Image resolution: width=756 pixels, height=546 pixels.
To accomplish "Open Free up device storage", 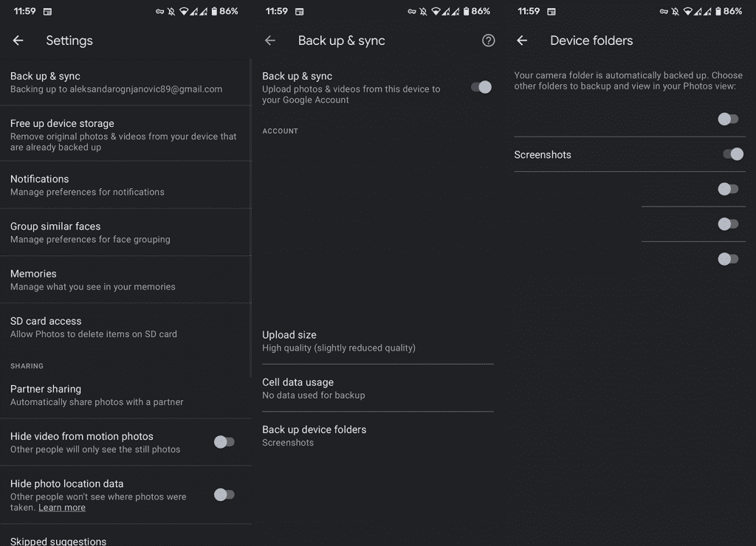I will [124, 134].
